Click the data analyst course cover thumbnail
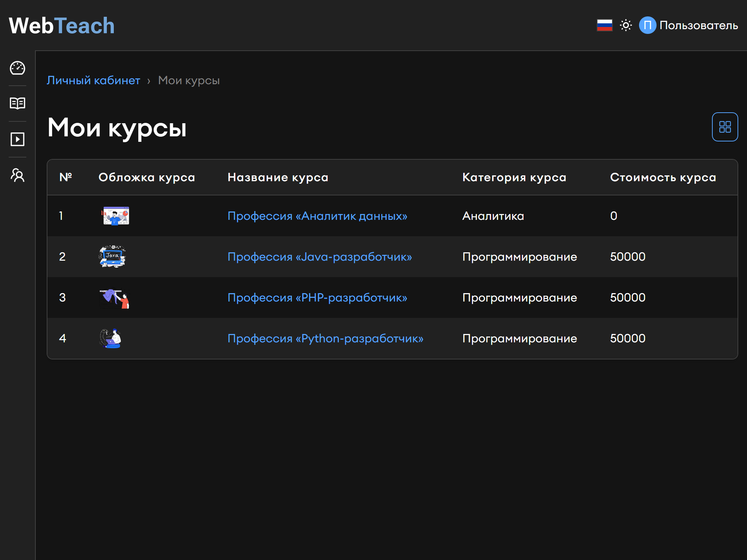The image size is (747, 560). click(x=115, y=216)
